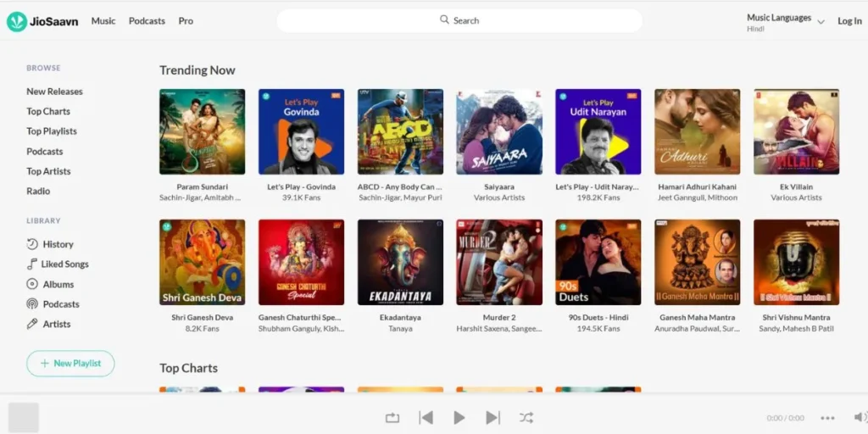Open Radio in the sidebar
This screenshot has width=868, height=434.
click(x=38, y=191)
